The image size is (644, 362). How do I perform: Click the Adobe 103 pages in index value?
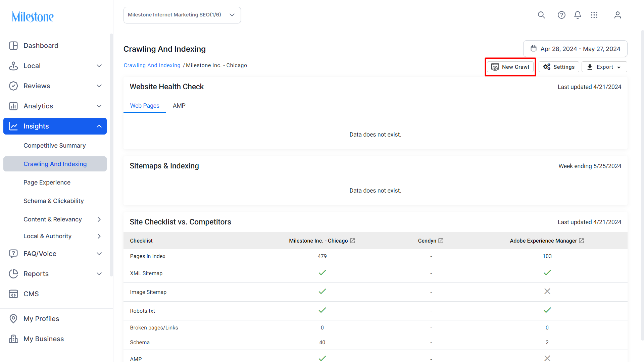[547, 256]
